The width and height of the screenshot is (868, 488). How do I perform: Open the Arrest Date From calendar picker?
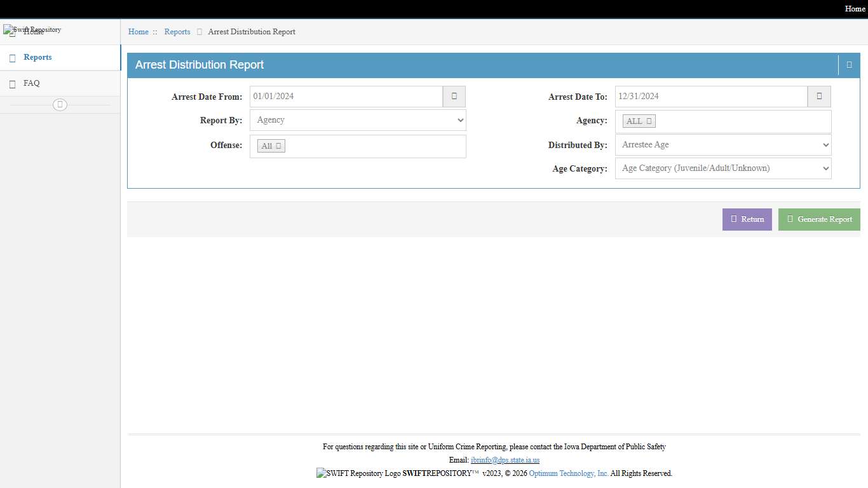pos(454,97)
